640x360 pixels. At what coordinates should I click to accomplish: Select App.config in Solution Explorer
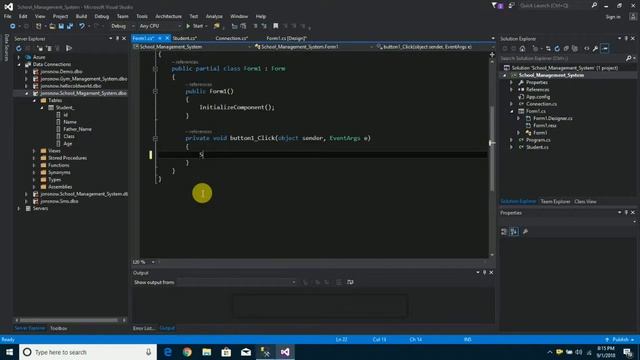tap(538, 97)
